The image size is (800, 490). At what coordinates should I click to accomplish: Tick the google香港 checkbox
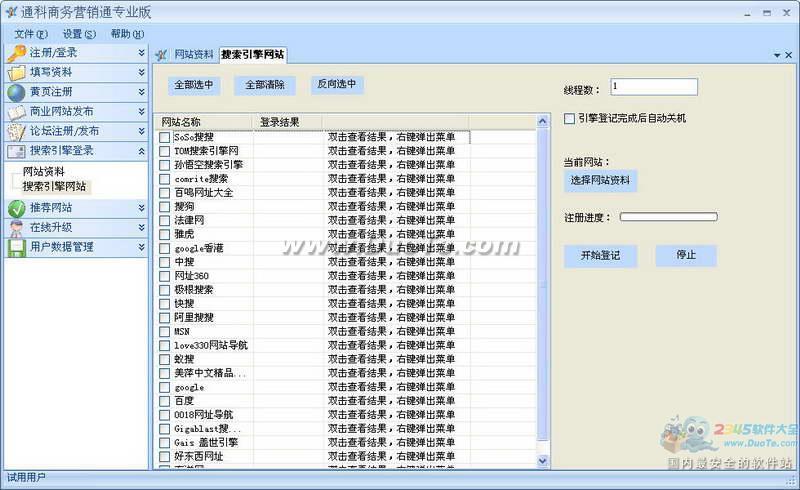164,249
